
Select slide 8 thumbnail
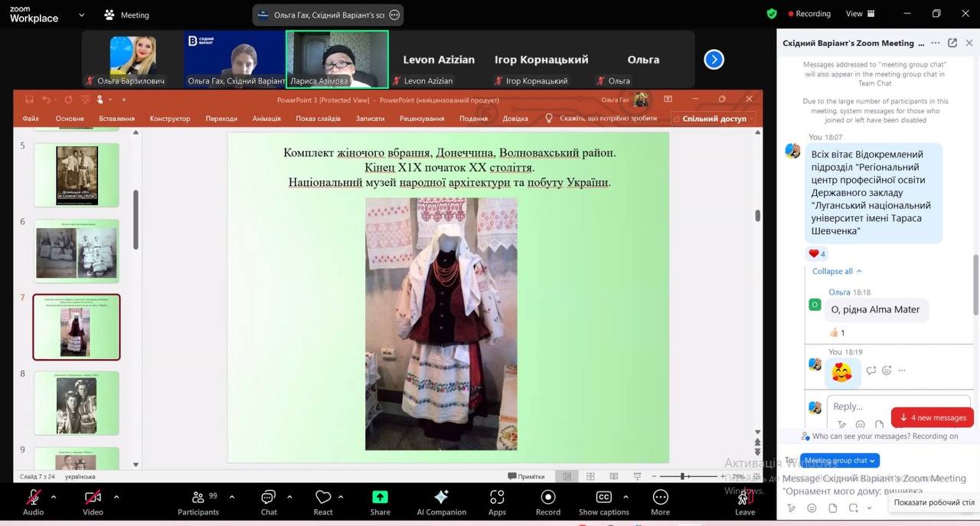point(77,403)
